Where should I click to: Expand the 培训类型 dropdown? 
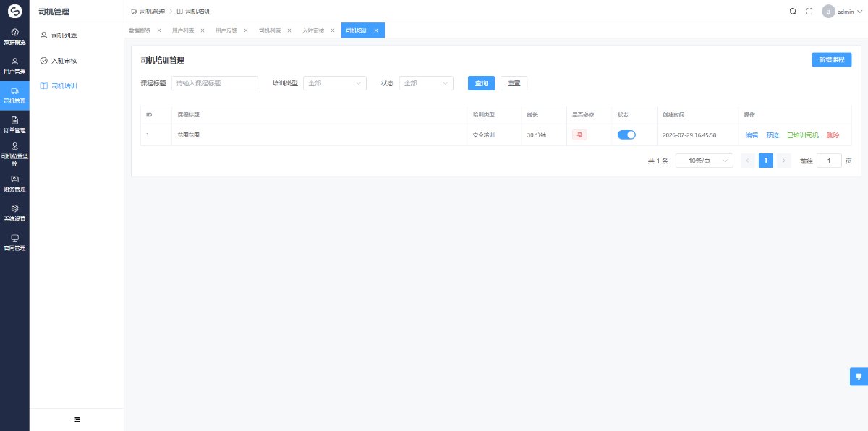click(335, 83)
